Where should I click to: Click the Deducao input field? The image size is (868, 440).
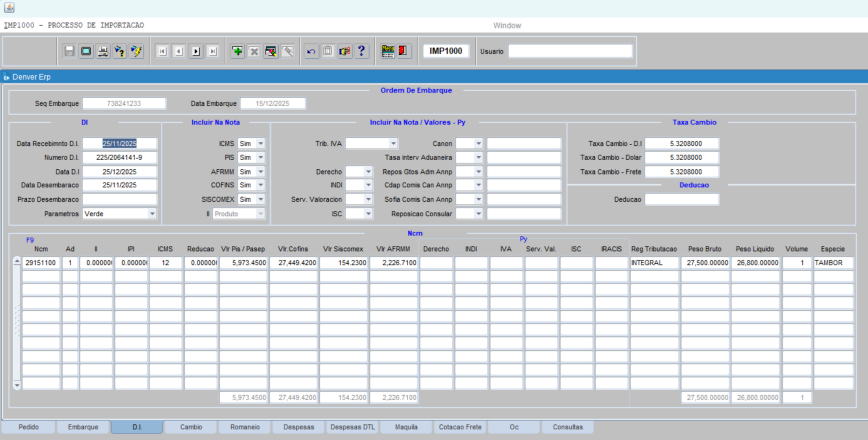tap(682, 199)
